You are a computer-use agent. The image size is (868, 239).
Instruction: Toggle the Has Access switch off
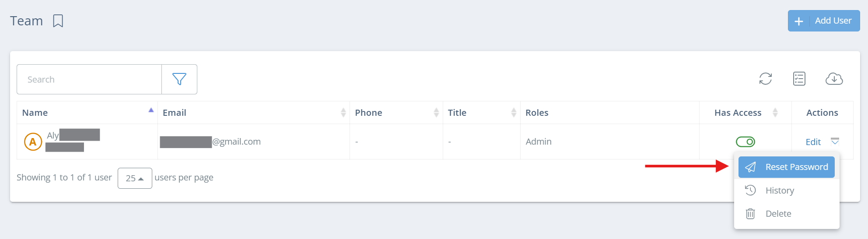click(745, 142)
